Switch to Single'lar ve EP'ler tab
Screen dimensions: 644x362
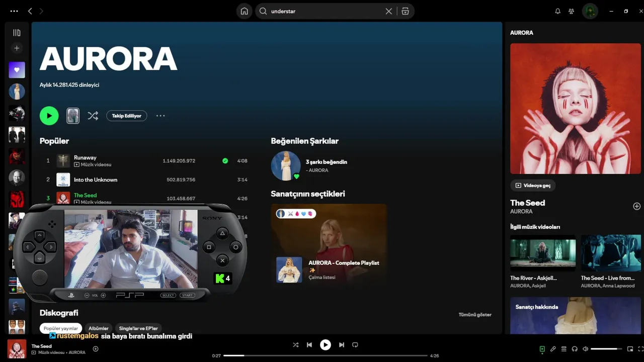tap(138, 328)
